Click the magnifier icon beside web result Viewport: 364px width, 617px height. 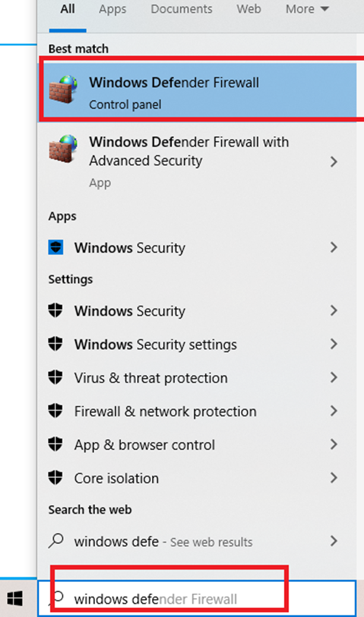pos(56,541)
